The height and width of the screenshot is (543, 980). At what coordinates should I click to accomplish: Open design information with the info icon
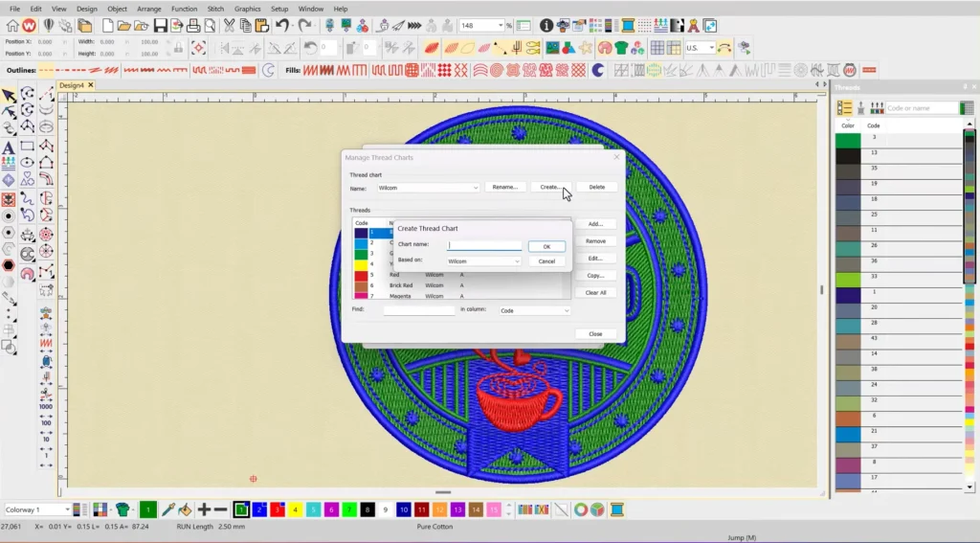pos(546,26)
